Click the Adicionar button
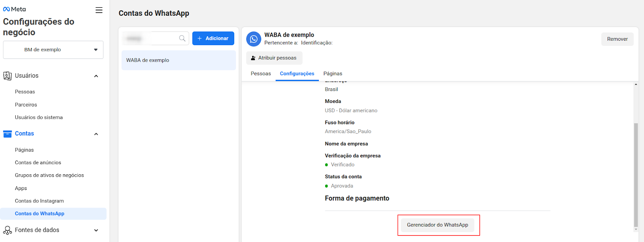 tap(213, 38)
